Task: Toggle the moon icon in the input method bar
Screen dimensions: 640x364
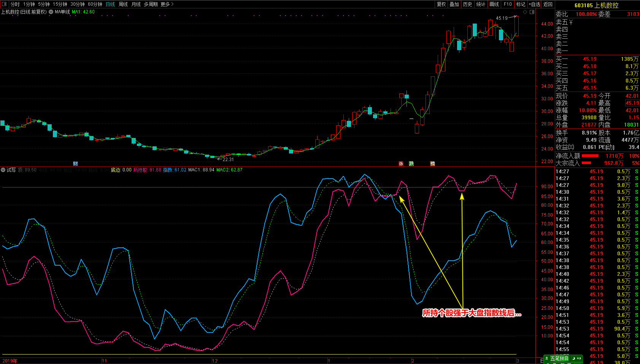Action: pyautogui.click(x=573, y=358)
